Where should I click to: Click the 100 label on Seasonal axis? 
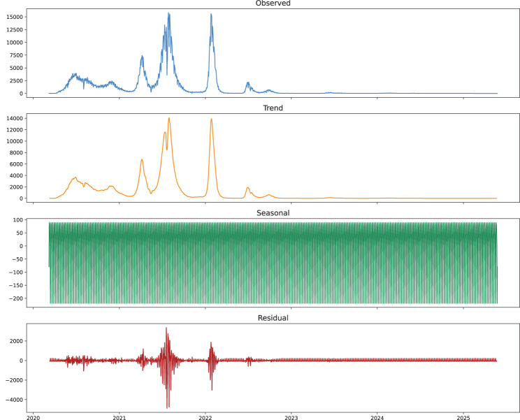tap(18, 219)
